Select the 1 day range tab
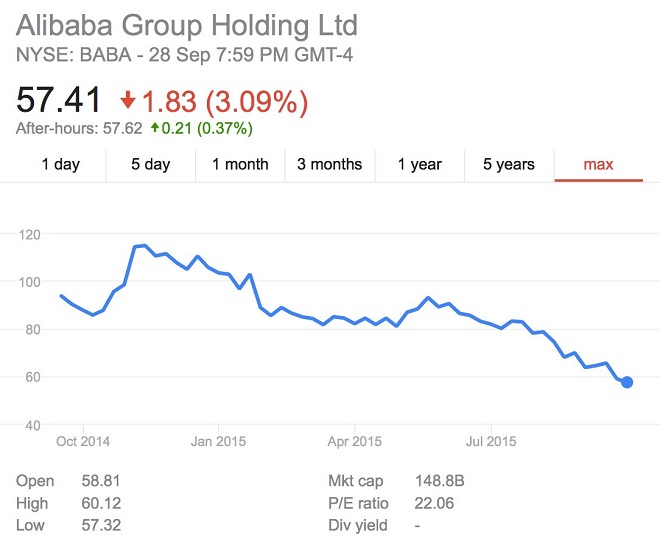This screenshot has height=547, width=660. (x=60, y=165)
